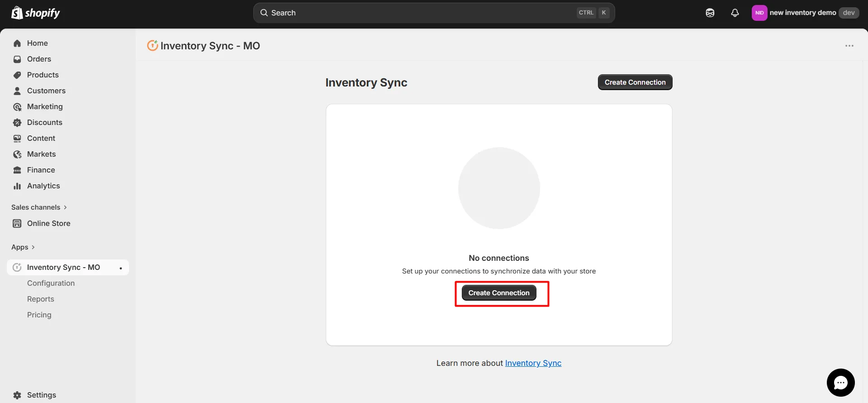The image size is (868, 403).
Task: Click the Inventory Sync page heading
Action: pos(366,82)
